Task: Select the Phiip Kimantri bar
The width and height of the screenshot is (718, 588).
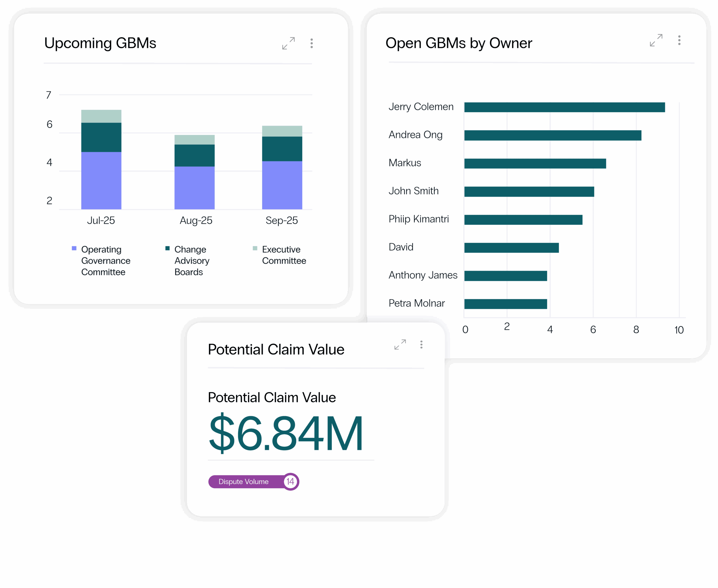Action: (523, 220)
